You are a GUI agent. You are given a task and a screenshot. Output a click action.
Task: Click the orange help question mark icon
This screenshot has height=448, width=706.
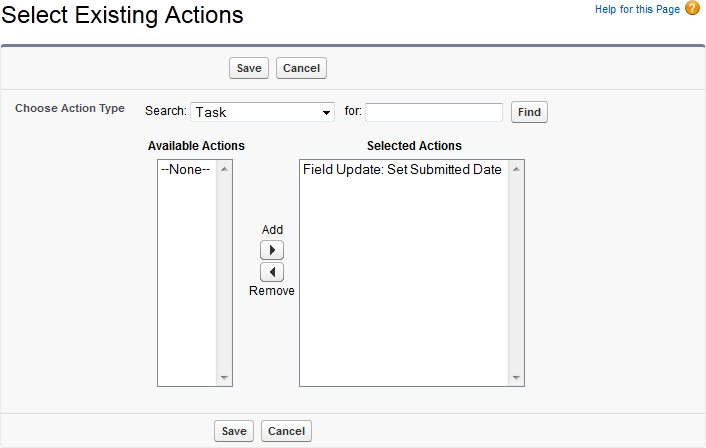[x=692, y=9]
